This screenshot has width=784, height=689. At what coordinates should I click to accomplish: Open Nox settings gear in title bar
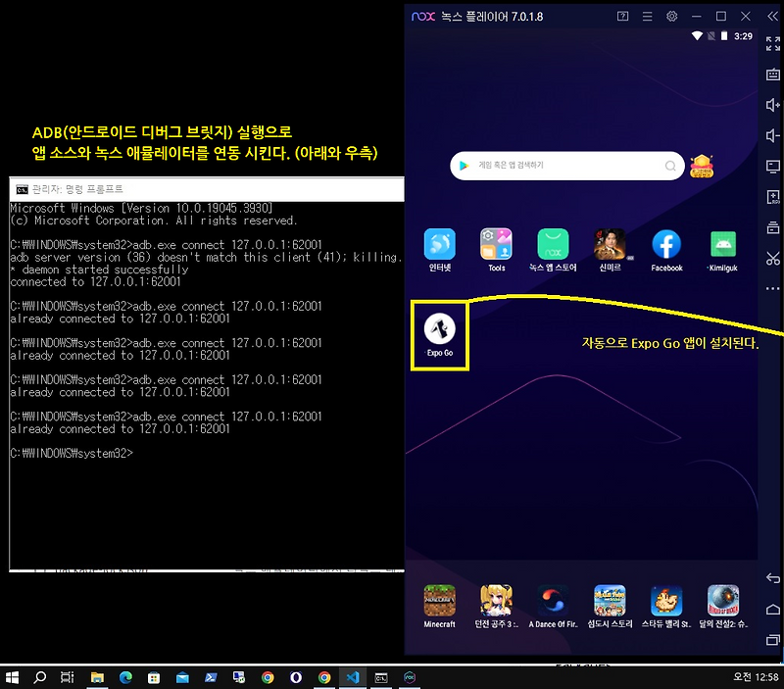[x=671, y=16]
